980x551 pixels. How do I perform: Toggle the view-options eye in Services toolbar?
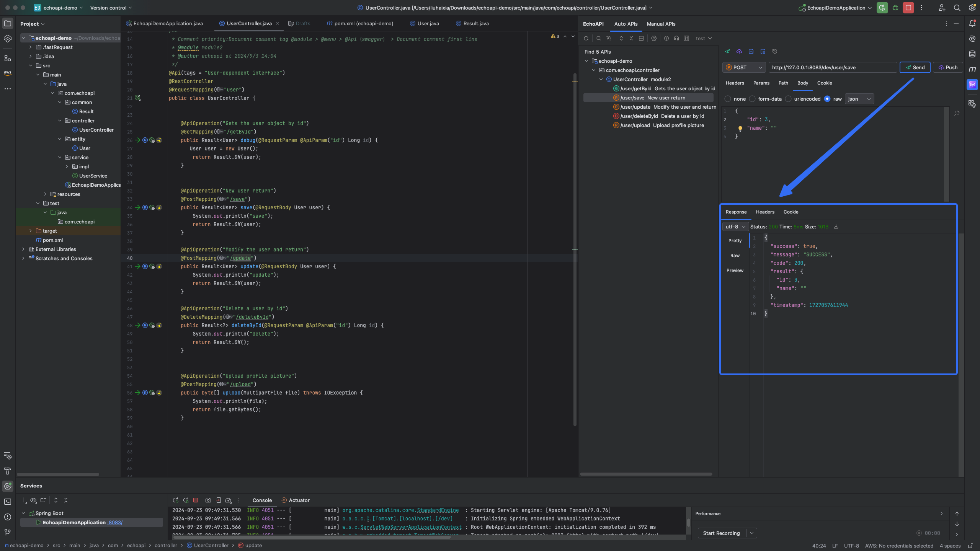pyautogui.click(x=33, y=500)
